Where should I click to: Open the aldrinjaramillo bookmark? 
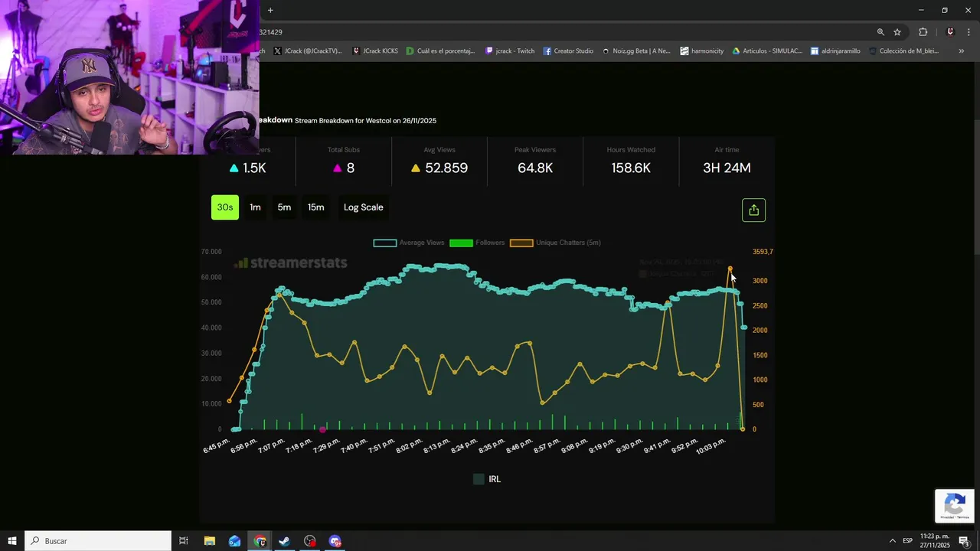[x=835, y=51]
